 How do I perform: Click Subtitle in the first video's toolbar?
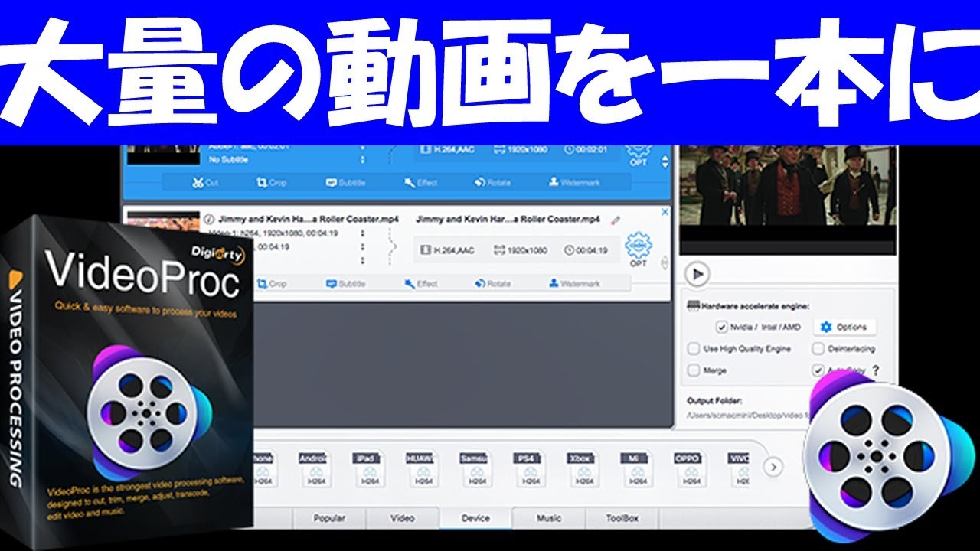(x=346, y=183)
